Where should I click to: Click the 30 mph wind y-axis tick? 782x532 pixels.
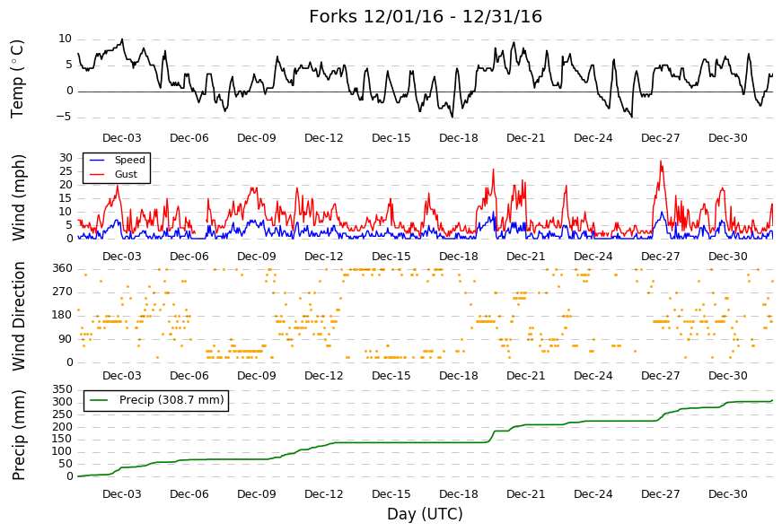[x=66, y=158]
